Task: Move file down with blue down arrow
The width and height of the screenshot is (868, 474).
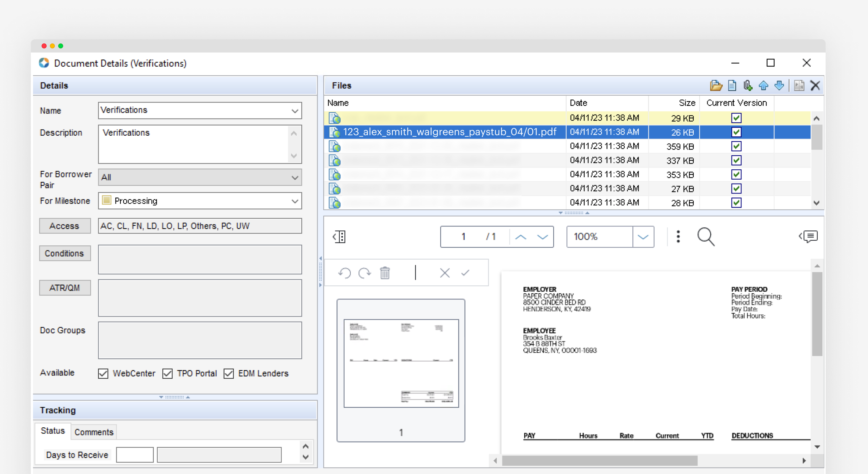Action: 779,86
